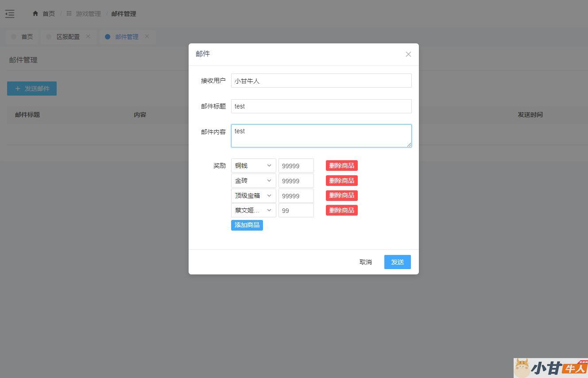Collapse the sidebar with the hamburger icon
The height and width of the screenshot is (378, 588).
click(x=10, y=14)
